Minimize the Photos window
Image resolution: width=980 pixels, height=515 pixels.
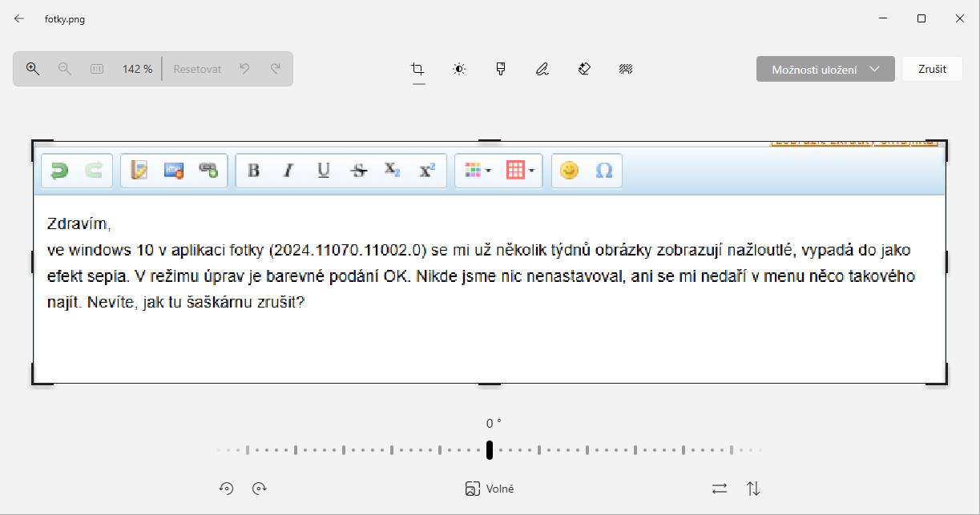[883, 18]
